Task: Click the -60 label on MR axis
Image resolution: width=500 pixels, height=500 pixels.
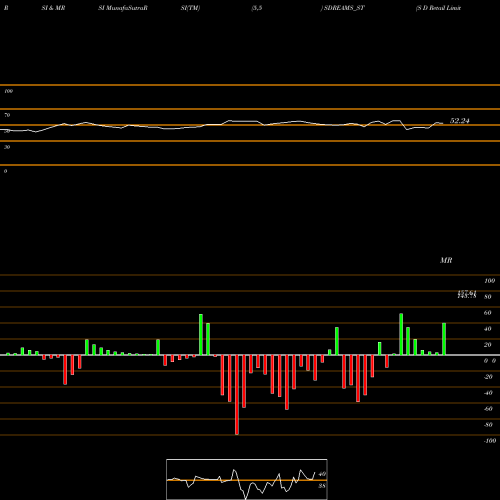Action: click(488, 409)
